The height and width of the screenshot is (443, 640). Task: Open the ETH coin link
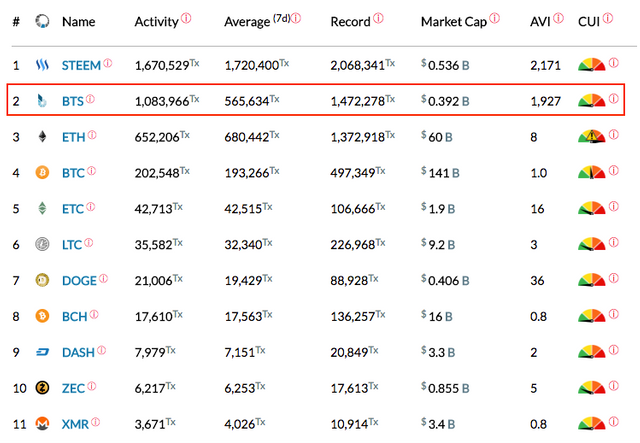pyautogui.click(x=73, y=137)
